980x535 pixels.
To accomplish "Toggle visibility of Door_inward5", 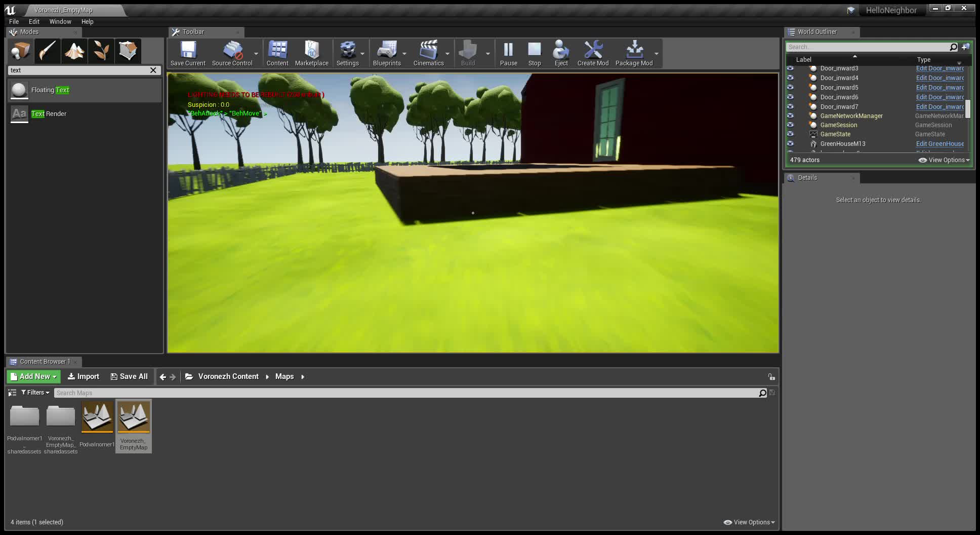I will (790, 87).
